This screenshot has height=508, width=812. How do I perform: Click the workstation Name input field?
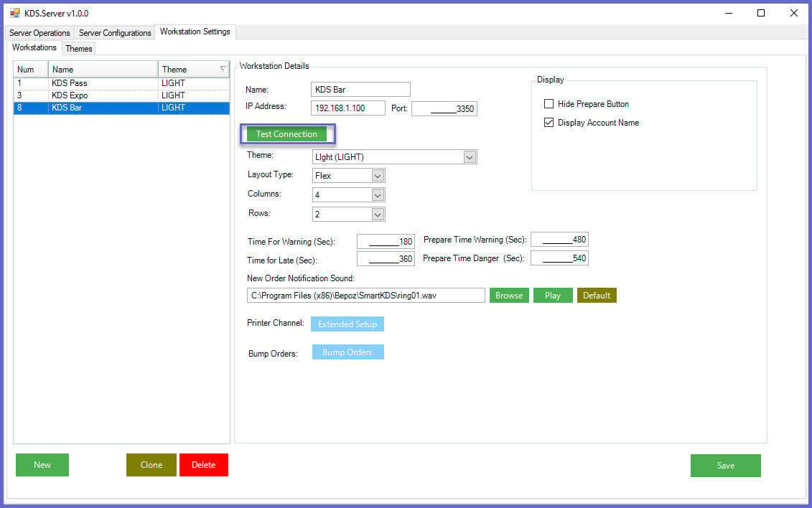pyautogui.click(x=360, y=90)
